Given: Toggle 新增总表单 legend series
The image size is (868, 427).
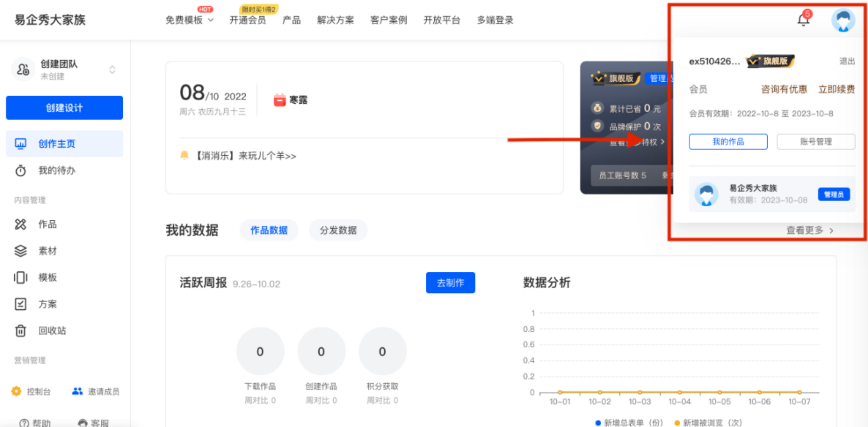Looking at the screenshot, I should click(629, 423).
